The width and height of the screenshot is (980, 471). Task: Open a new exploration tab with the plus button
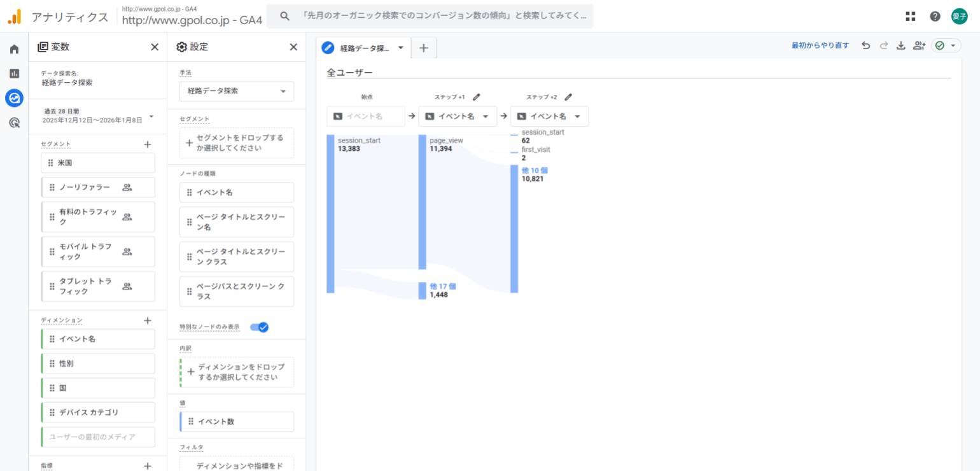(x=424, y=47)
